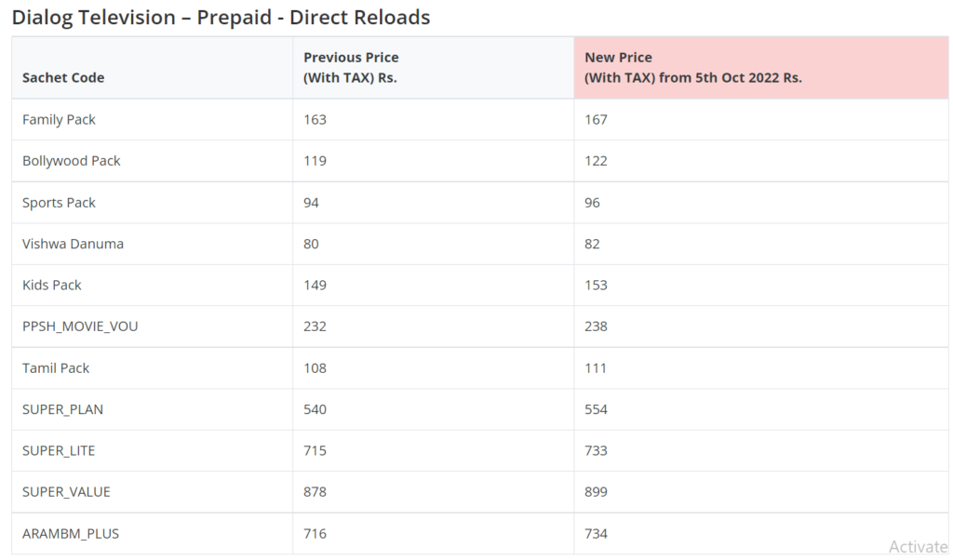
Task: Click the SUPER_PLAN sachet code
Action: point(62,409)
